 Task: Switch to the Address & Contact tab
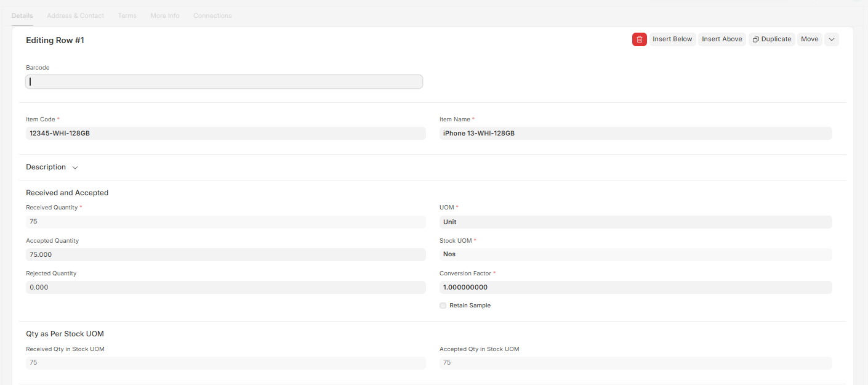(x=75, y=15)
